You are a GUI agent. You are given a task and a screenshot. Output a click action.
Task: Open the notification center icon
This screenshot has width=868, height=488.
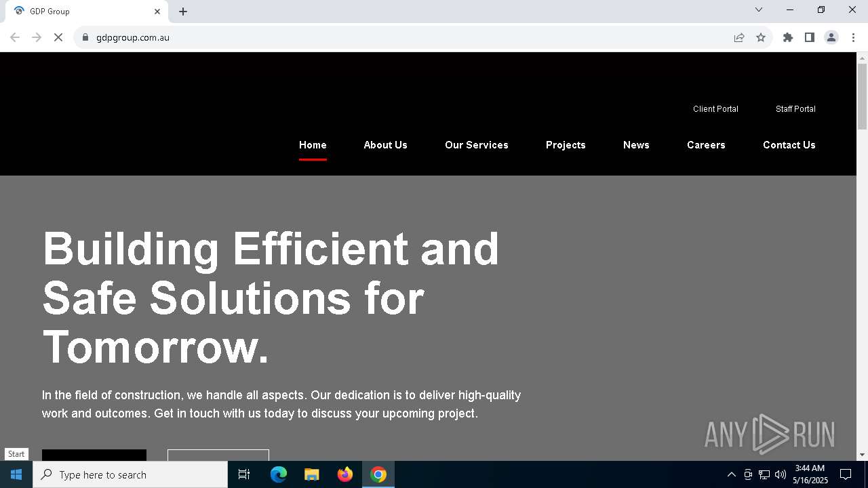click(846, 474)
